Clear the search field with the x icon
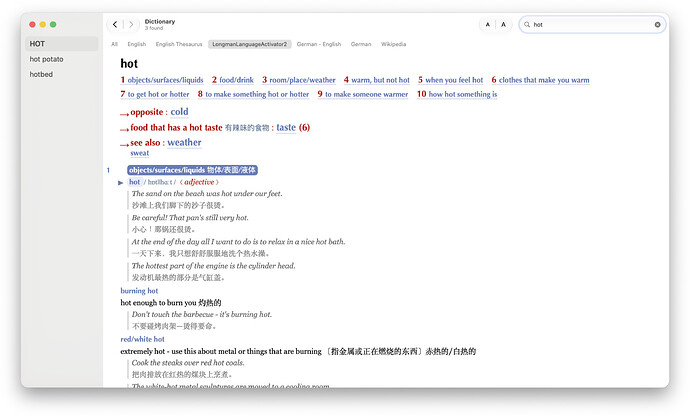 tap(657, 25)
